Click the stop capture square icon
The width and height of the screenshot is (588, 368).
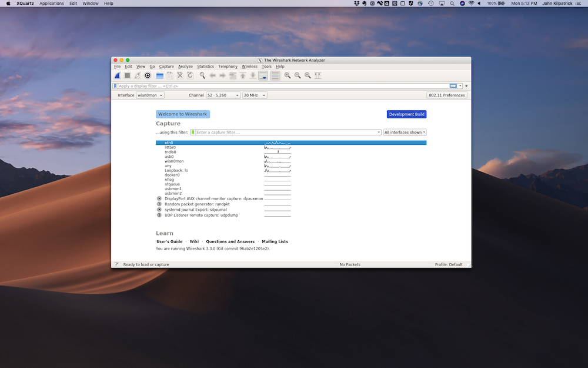[128, 75]
